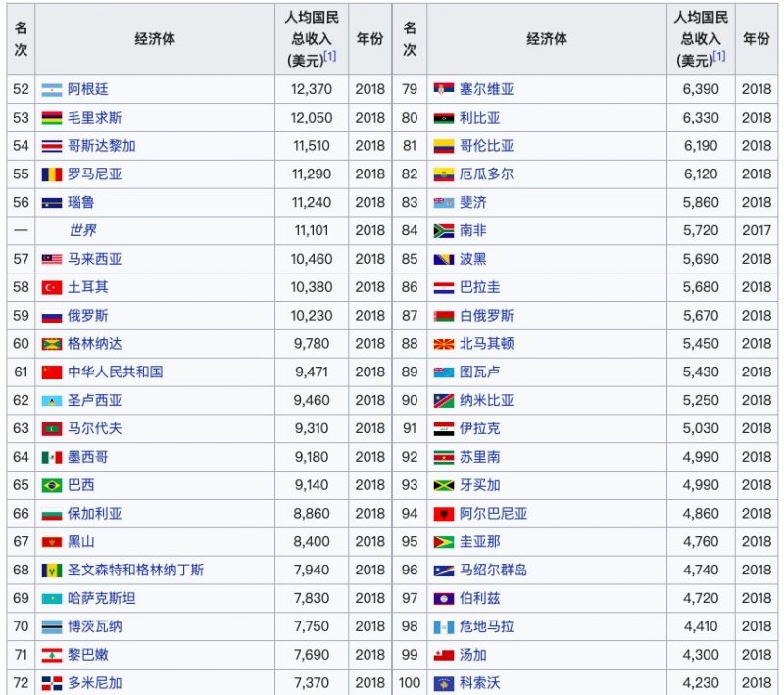Open the 苏里南 link
The height and width of the screenshot is (695, 784).
pyautogui.click(x=480, y=457)
